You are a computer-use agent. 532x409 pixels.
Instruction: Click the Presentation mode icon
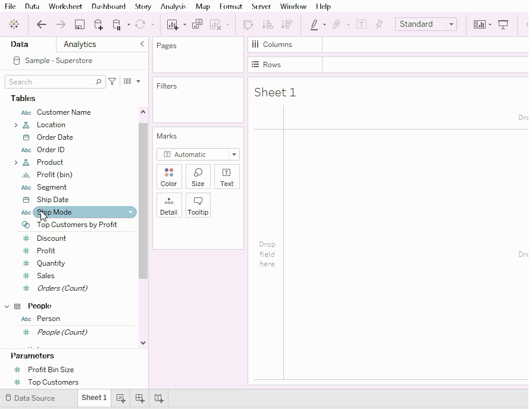point(503,24)
